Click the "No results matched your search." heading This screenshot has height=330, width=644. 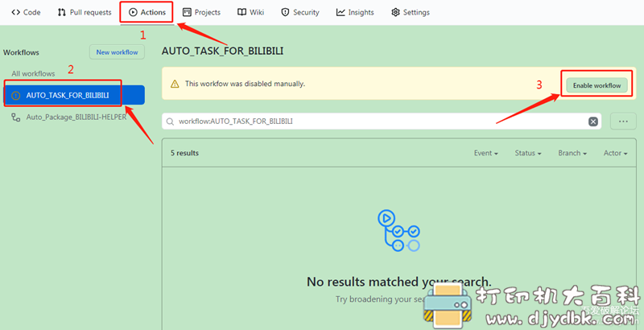coord(398,282)
